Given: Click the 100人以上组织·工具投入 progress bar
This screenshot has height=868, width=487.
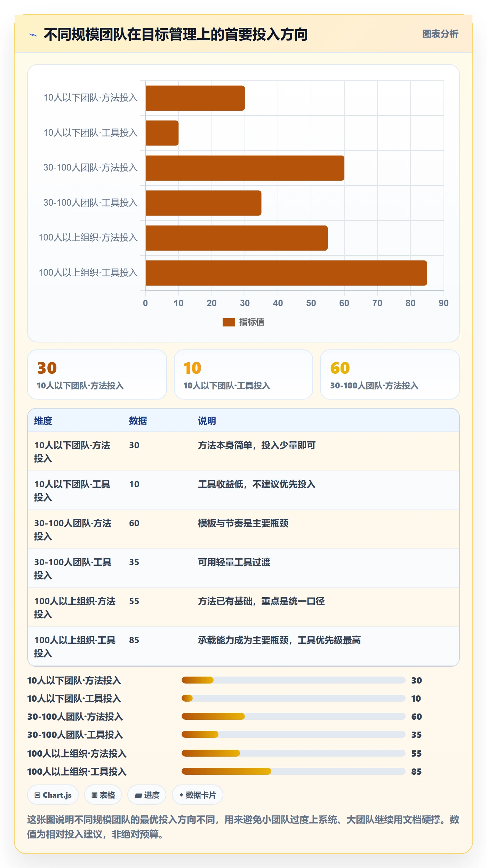Looking at the screenshot, I should (294, 771).
